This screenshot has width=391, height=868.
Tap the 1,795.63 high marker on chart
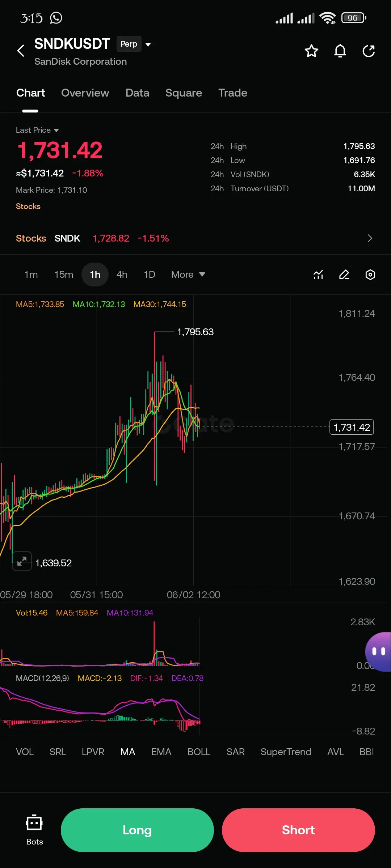(x=195, y=332)
